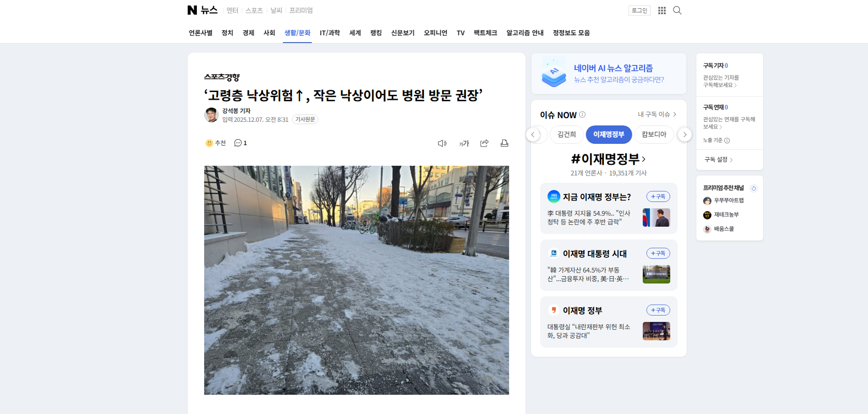868x414 pixels.
Task: Play article audio with speaker icon
Action: coord(442,143)
